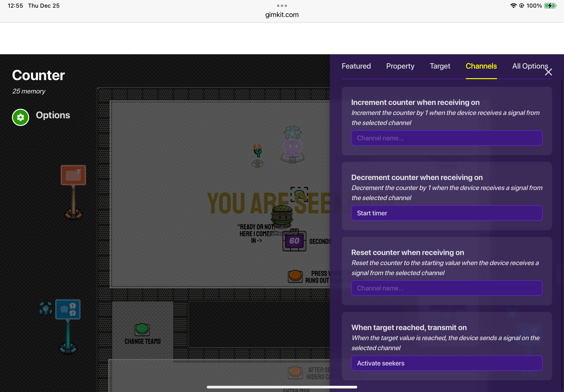Select the purple 60 counter device
This screenshot has height=392, width=564.
pos(294,241)
